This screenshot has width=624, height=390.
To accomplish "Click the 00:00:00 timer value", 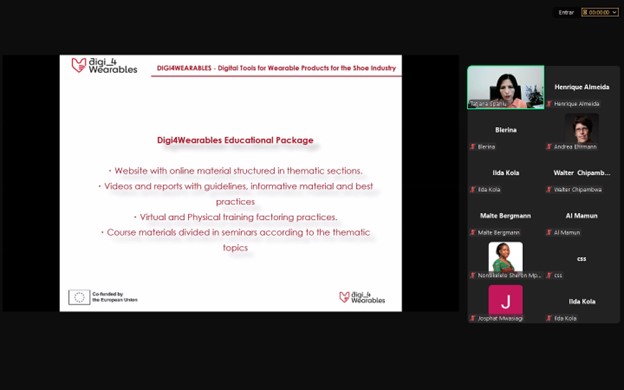I will [599, 12].
